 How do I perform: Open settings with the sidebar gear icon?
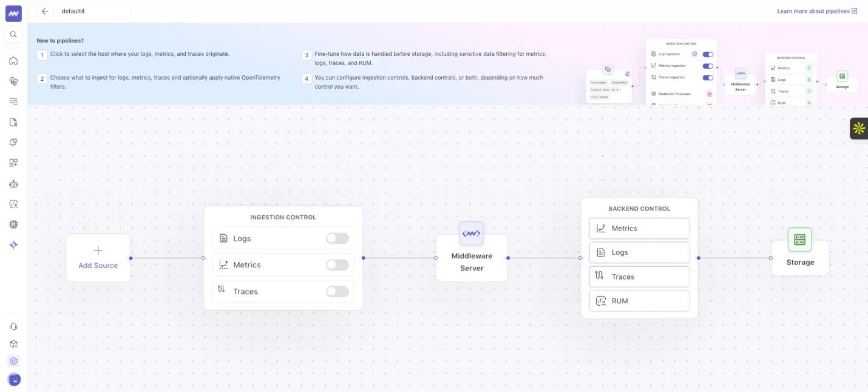click(x=13, y=361)
